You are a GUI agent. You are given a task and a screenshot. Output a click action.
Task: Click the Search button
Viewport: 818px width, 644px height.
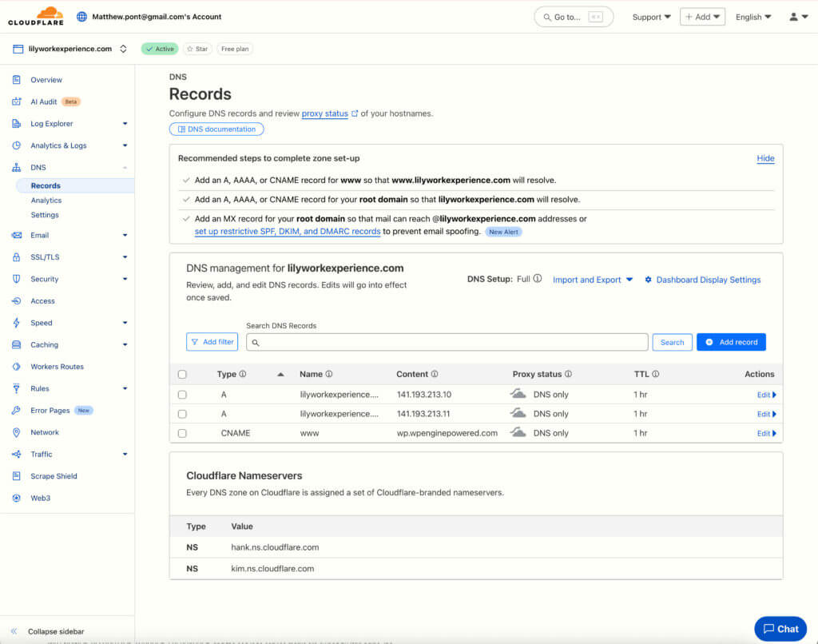point(672,342)
